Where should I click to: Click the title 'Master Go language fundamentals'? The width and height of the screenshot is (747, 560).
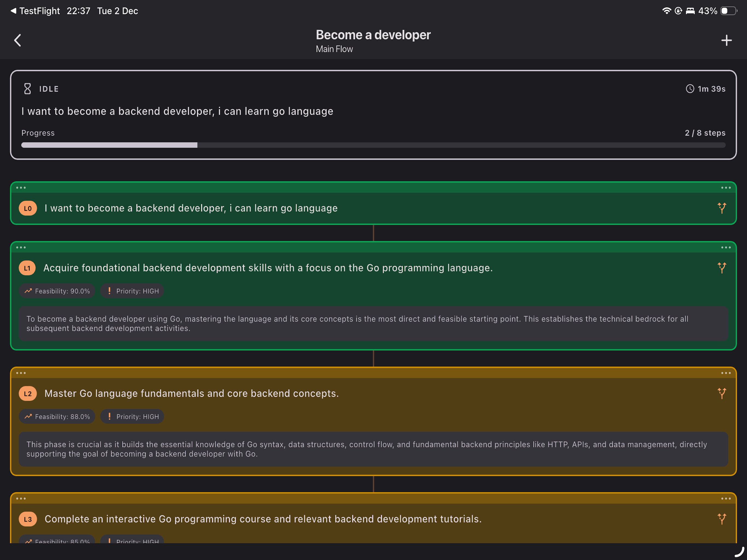point(191,393)
